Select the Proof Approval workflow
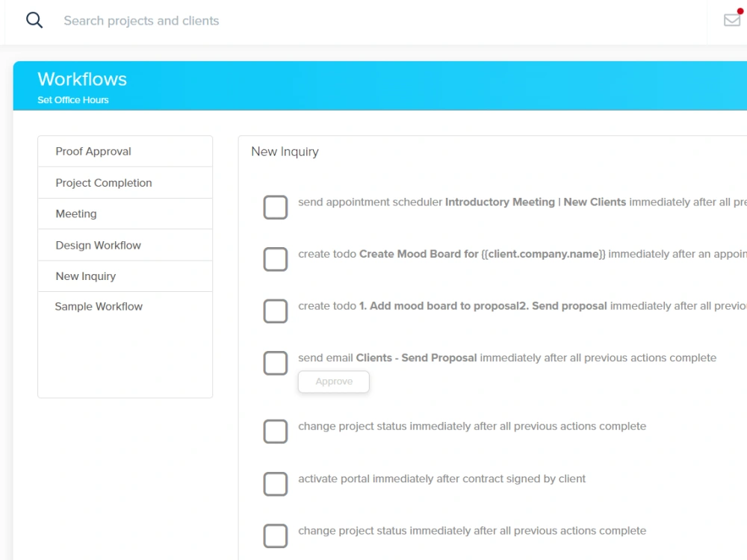 93,151
